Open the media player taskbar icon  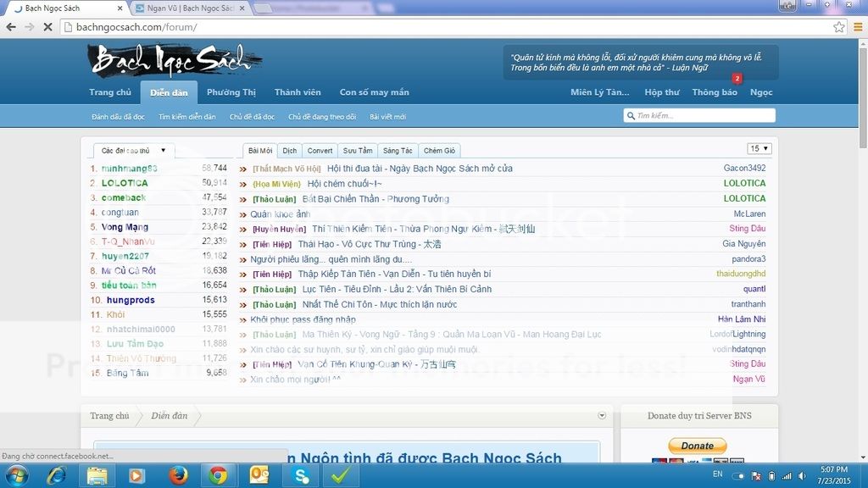(x=136, y=475)
